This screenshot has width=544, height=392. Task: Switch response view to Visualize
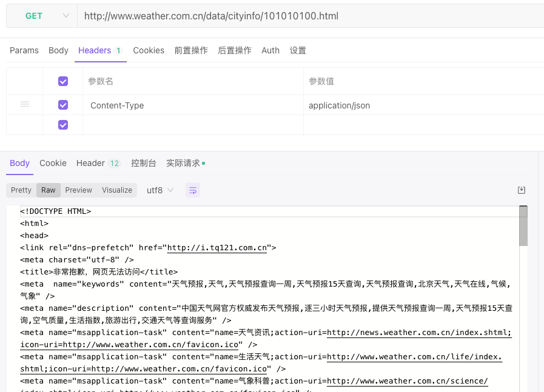coord(117,190)
